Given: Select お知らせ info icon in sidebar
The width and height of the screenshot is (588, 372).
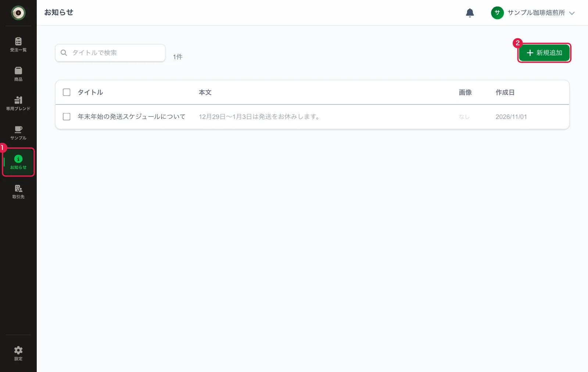Looking at the screenshot, I should [18, 162].
